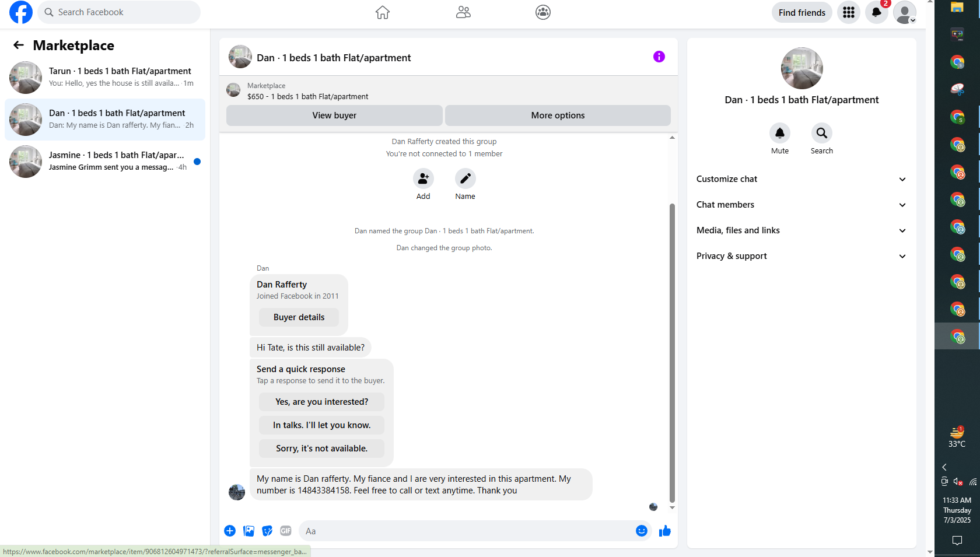Click the chat vertical scrollbar thumb

[x=672, y=353]
